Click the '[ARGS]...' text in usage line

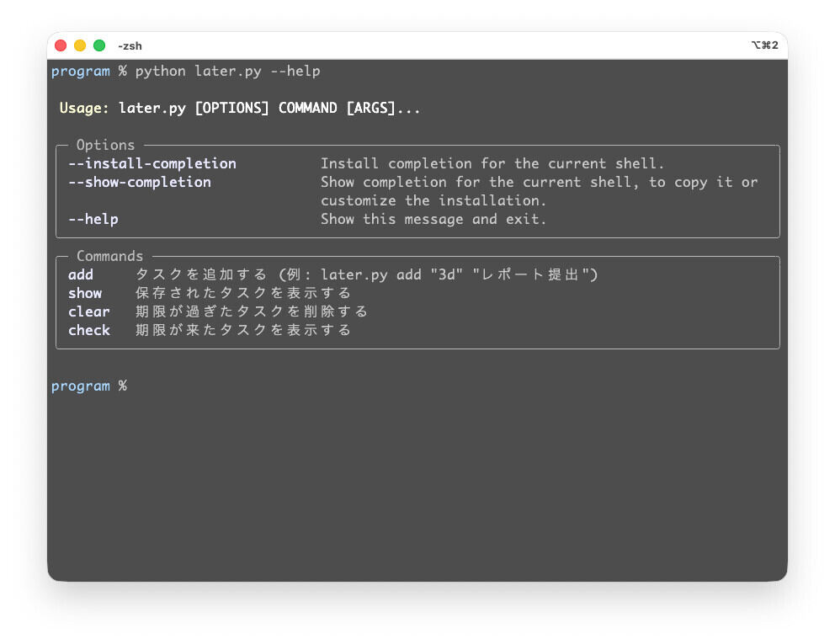point(384,108)
